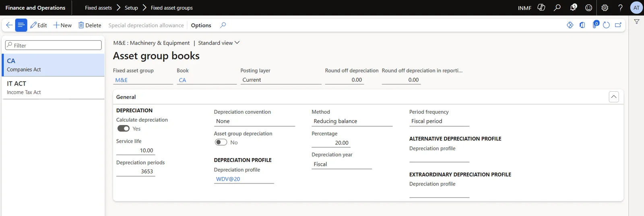The height and width of the screenshot is (216, 644).
Task: Open the Posting layer Current field
Action: [281, 80]
